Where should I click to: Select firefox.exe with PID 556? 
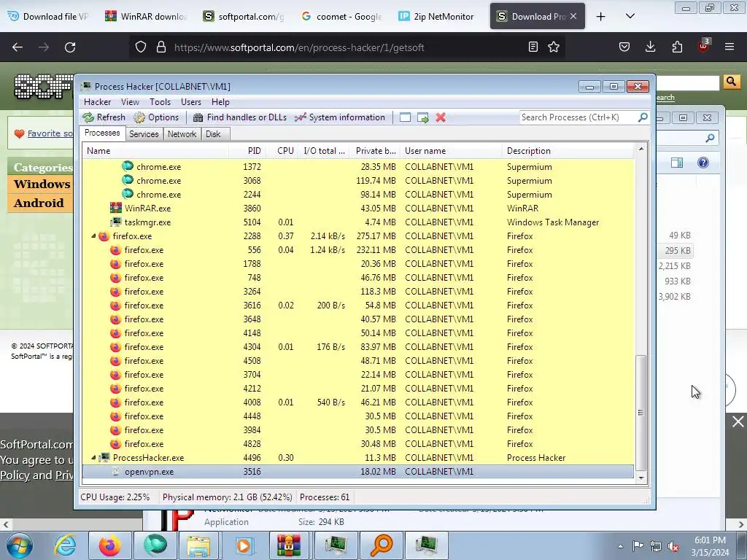pyautogui.click(x=357, y=250)
